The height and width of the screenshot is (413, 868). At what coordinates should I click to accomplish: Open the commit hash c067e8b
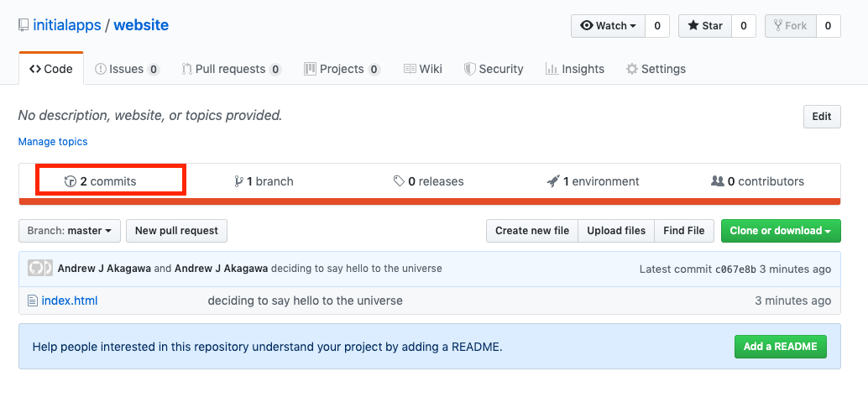pyautogui.click(x=735, y=269)
